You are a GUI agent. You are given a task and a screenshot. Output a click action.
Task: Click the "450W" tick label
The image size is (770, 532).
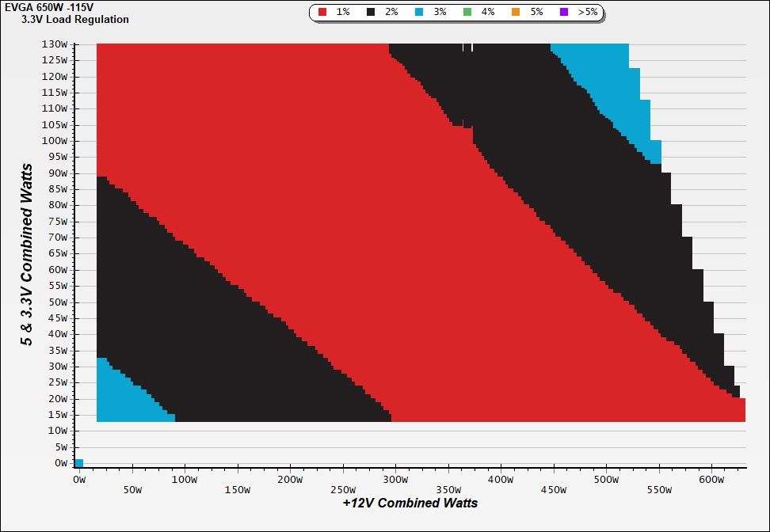pos(554,490)
